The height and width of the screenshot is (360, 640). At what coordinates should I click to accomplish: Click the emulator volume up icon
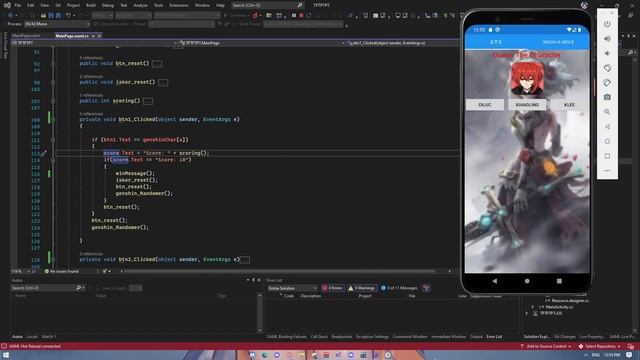[x=607, y=38]
